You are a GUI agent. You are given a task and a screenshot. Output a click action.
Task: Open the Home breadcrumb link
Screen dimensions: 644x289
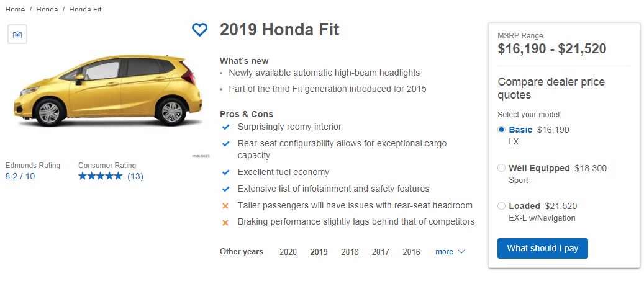pos(15,10)
